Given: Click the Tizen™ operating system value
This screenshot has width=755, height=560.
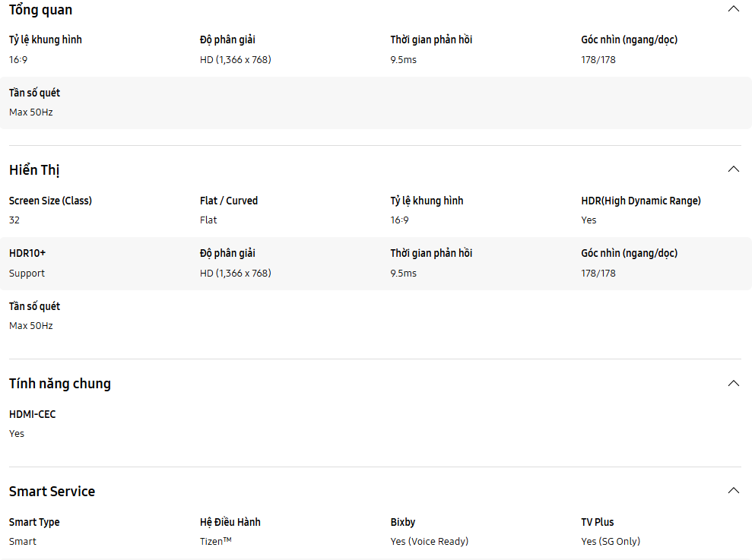Looking at the screenshot, I should [216, 541].
